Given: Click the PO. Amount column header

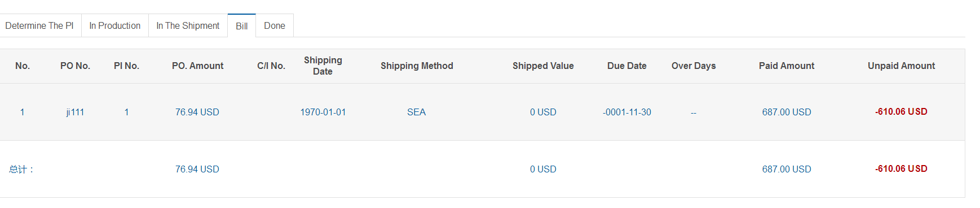Looking at the screenshot, I should (x=197, y=66).
